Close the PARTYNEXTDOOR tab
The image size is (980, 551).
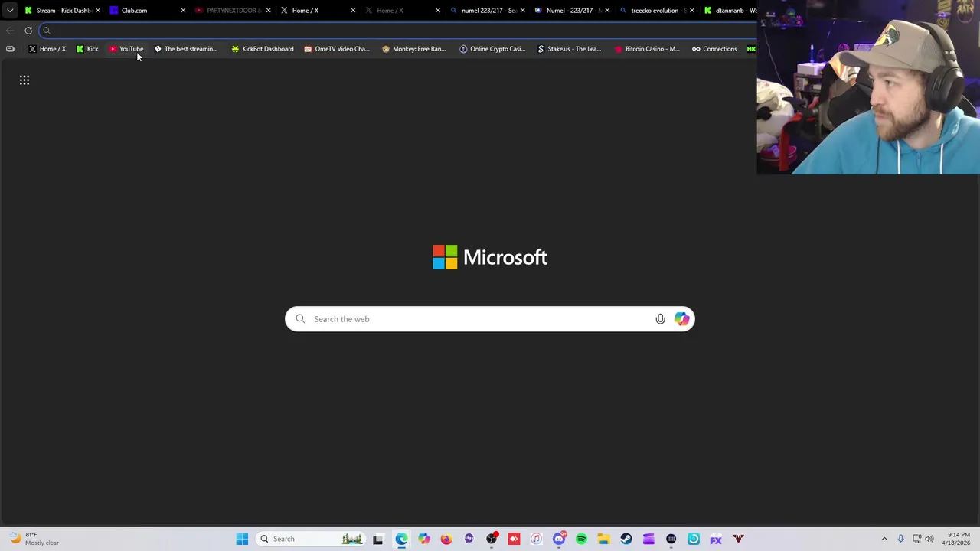(x=268, y=11)
